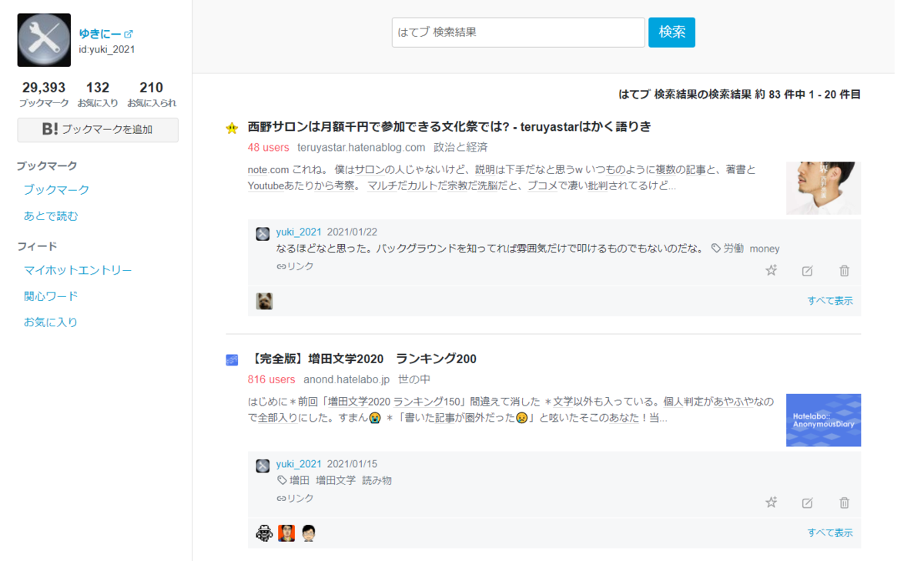Click yuki_2021 username on the 2021/01/22 comment
The image size is (924, 561).
(299, 232)
